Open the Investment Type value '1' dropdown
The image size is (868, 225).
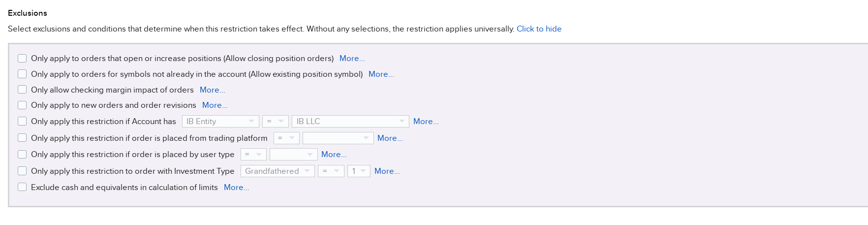coord(358,171)
